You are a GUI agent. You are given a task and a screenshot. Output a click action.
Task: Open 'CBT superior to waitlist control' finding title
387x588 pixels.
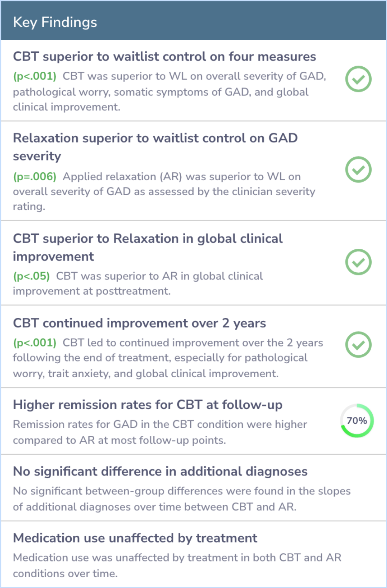[164, 57]
